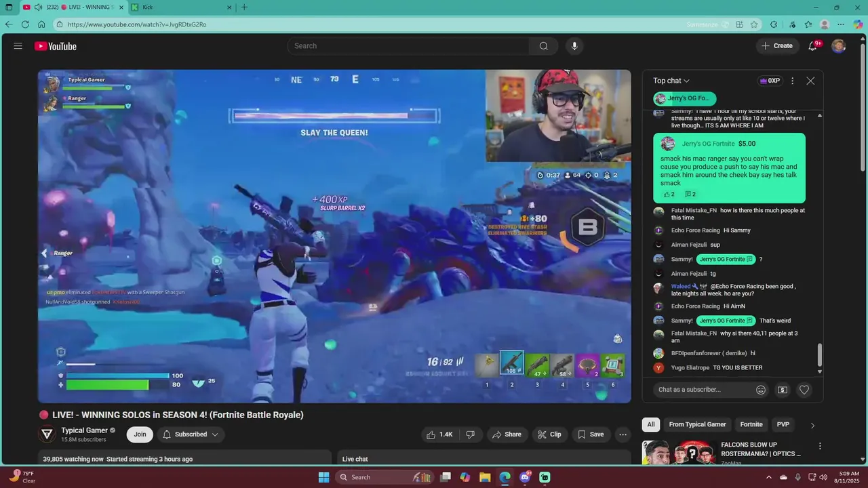This screenshot has width=868, height=488.
Task: Open Edge browser profile icon
Action: [x=825, y=24]
